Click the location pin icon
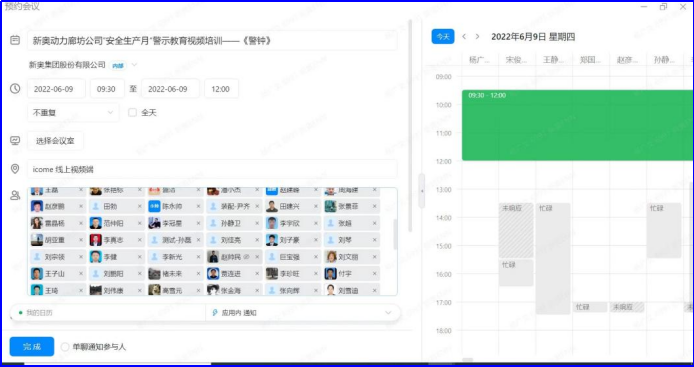 pos(15,169)
